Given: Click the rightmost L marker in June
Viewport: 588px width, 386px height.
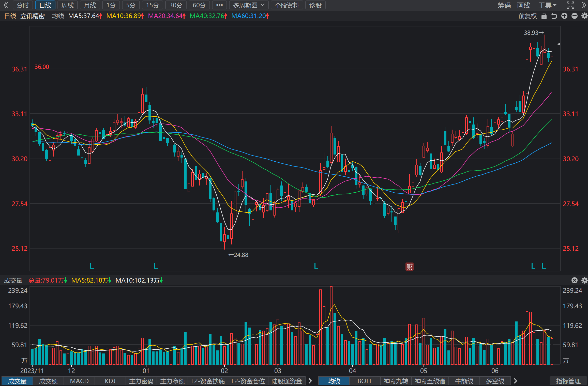Looking at the screenshot, I should click(544, 266).
